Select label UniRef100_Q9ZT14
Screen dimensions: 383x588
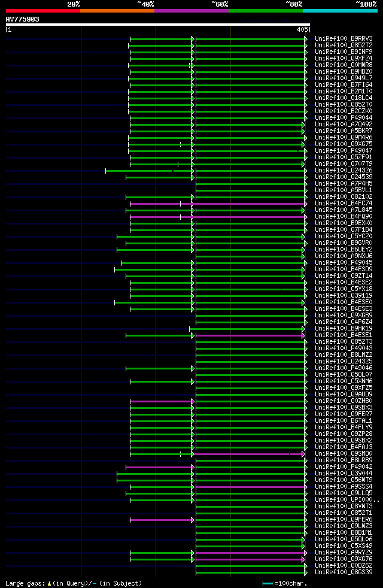click(344, 276)
